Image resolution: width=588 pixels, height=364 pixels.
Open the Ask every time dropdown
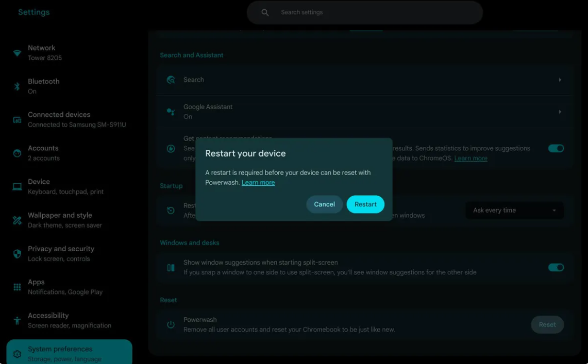(x=514, y=210)
